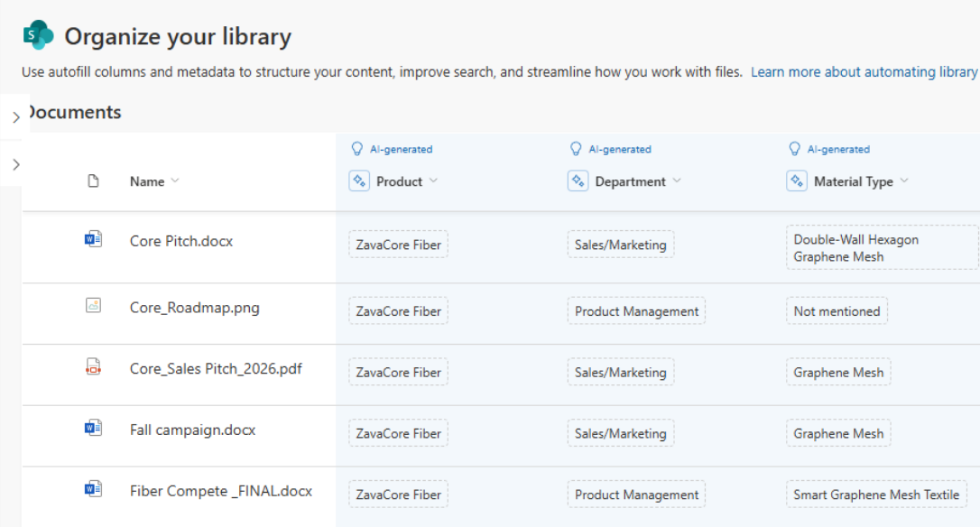The height and width of the screenshot is (527, 980).
Task: Click the file type column header icon
Action: tap(93, 180)
